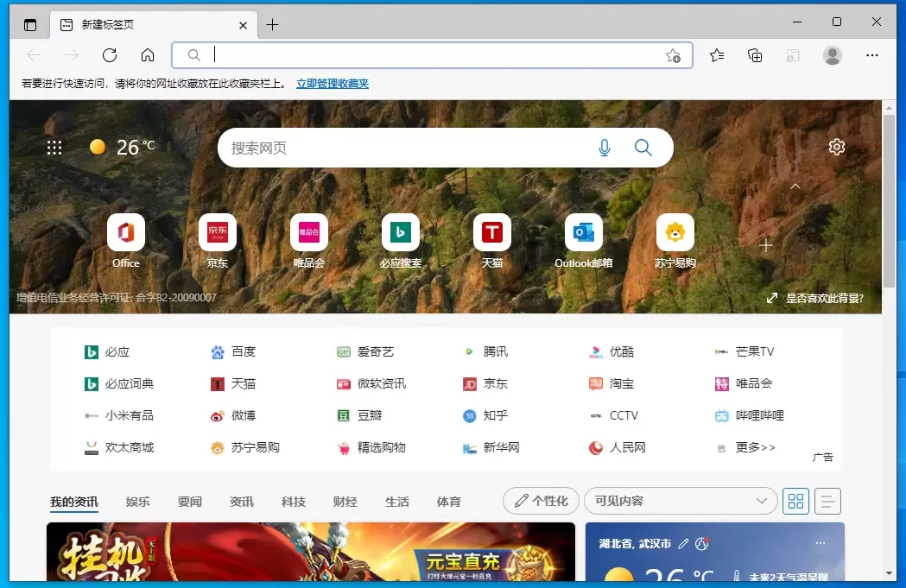Screen dimensions: 906x588
Task: Click the 天猫 shortcut icon
Action: coord(491,232)
